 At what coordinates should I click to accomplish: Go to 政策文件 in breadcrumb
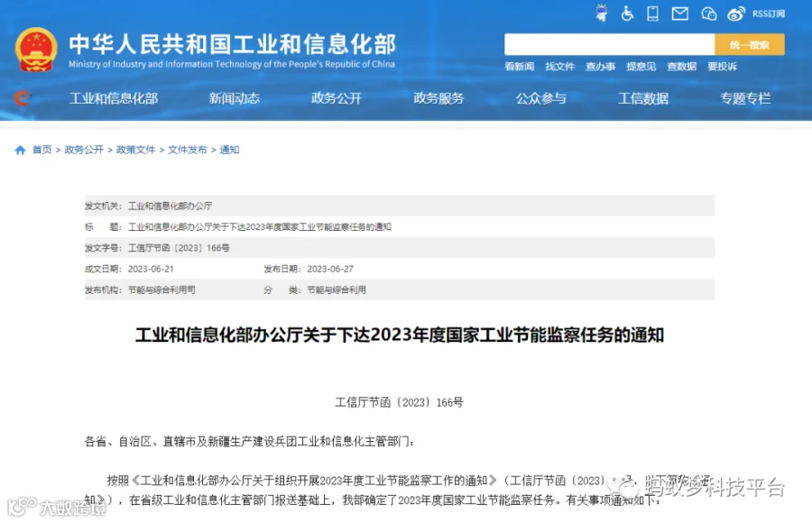click(x=135, y=151)
